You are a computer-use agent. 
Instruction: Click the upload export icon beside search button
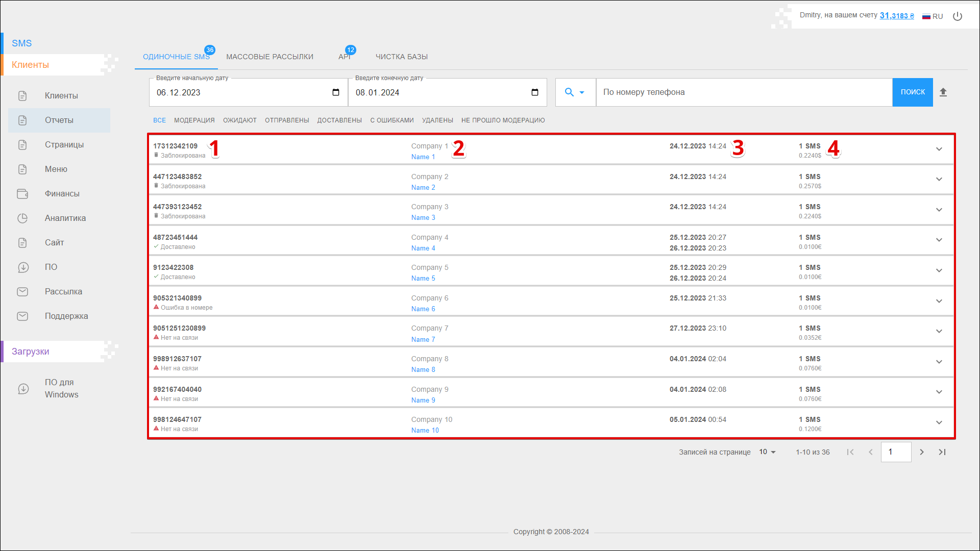tap(943, 92)
